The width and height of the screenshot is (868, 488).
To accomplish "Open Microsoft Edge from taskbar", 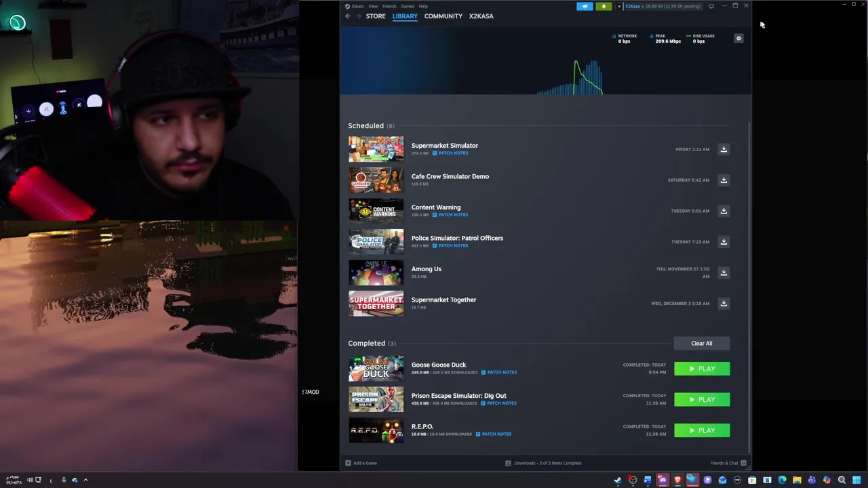I will (782, 480).
